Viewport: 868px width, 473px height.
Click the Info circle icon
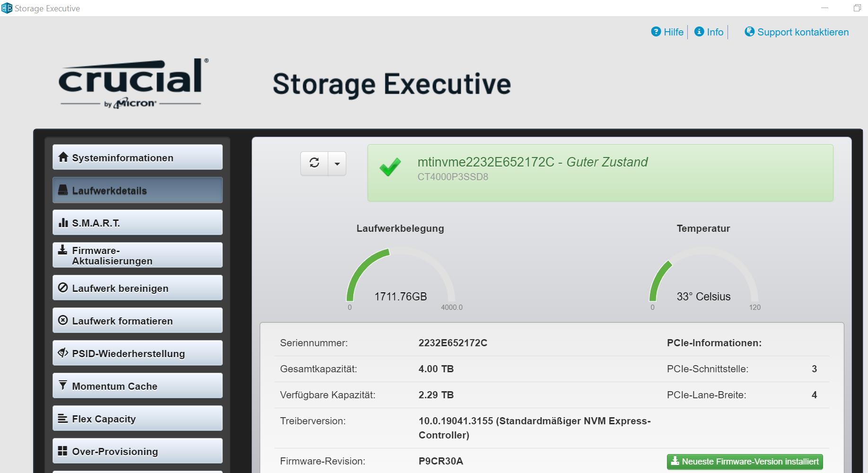click(x=699, y=32)
